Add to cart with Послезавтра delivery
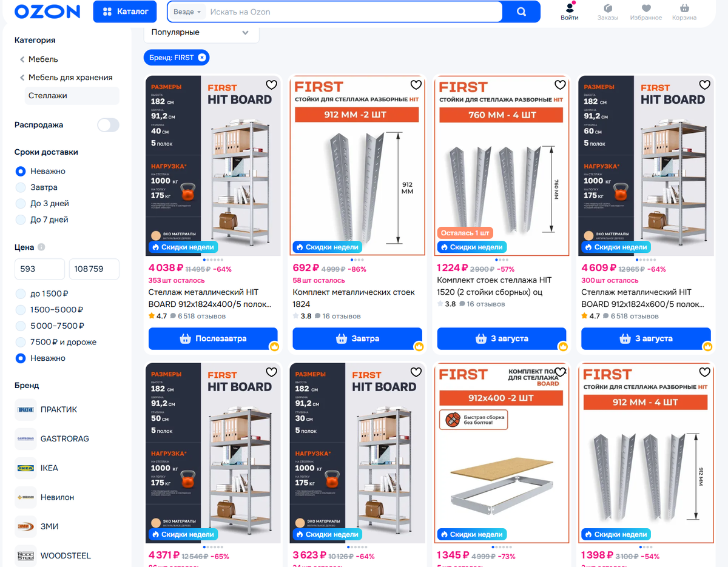 [213, 338]
